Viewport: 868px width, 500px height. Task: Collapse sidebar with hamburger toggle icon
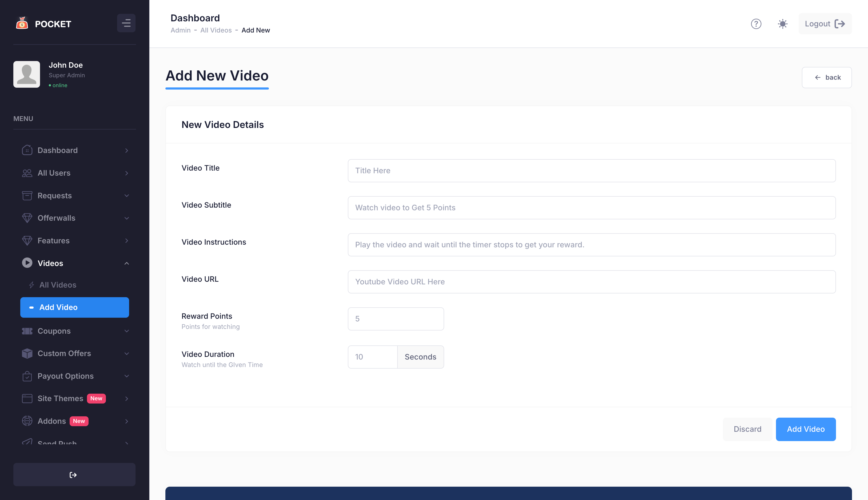(x=126, y=23)
